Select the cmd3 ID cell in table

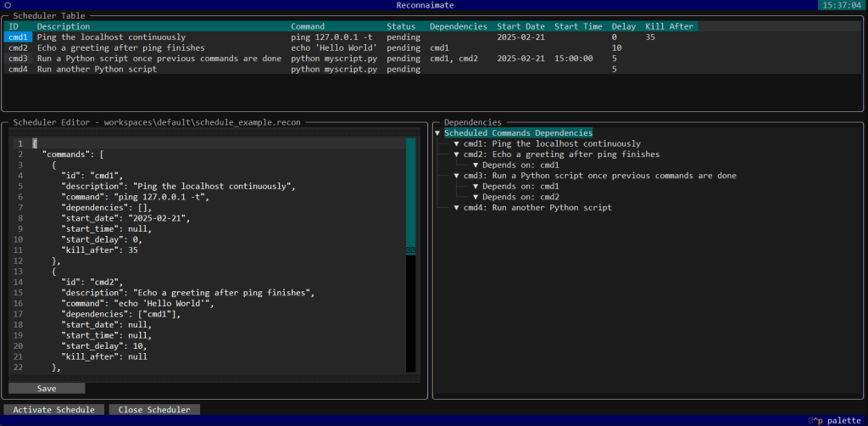tap(18, 59)
